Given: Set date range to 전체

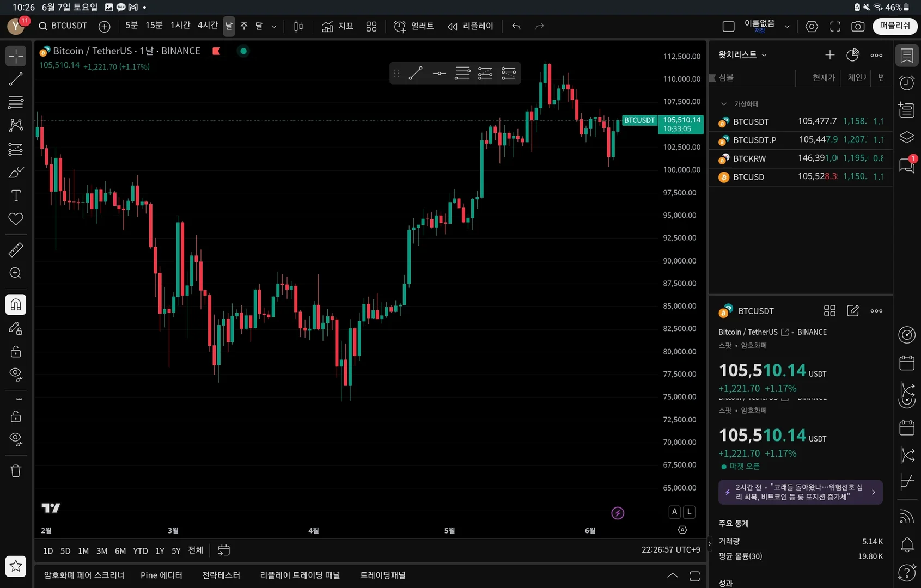Looking at the screenshot, I should pos(196,550).
